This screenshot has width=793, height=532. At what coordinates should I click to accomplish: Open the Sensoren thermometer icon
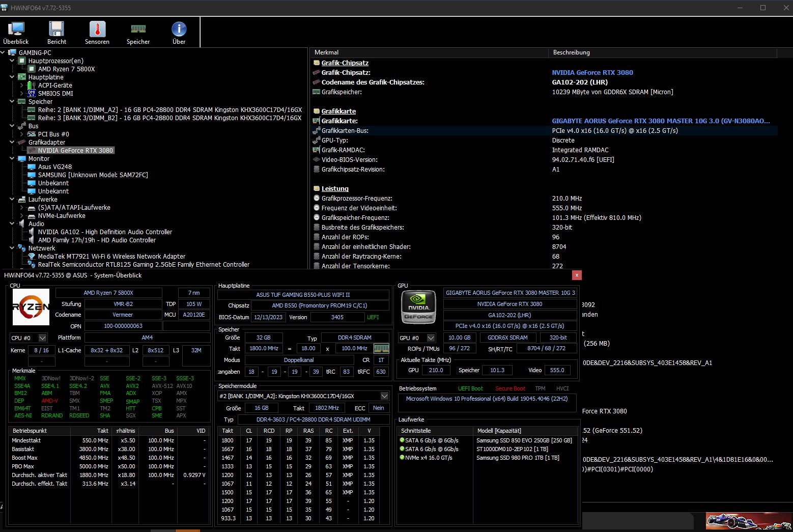(x=97, y=29)
